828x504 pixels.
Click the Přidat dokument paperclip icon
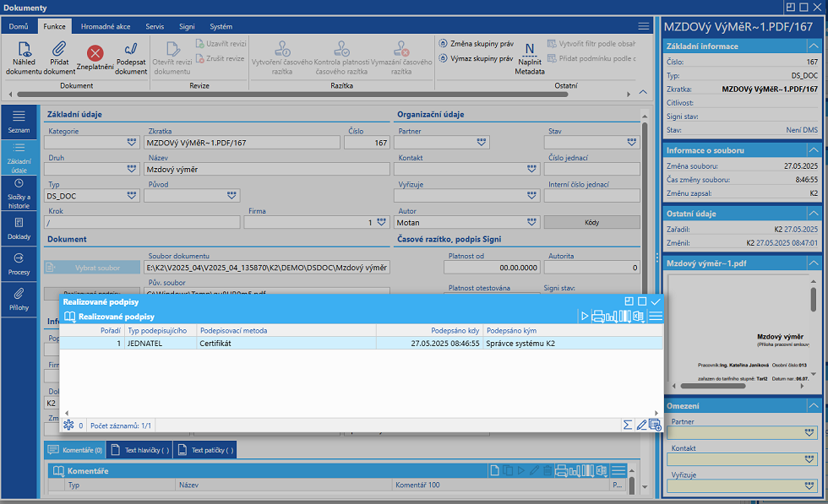click(59, 50)
